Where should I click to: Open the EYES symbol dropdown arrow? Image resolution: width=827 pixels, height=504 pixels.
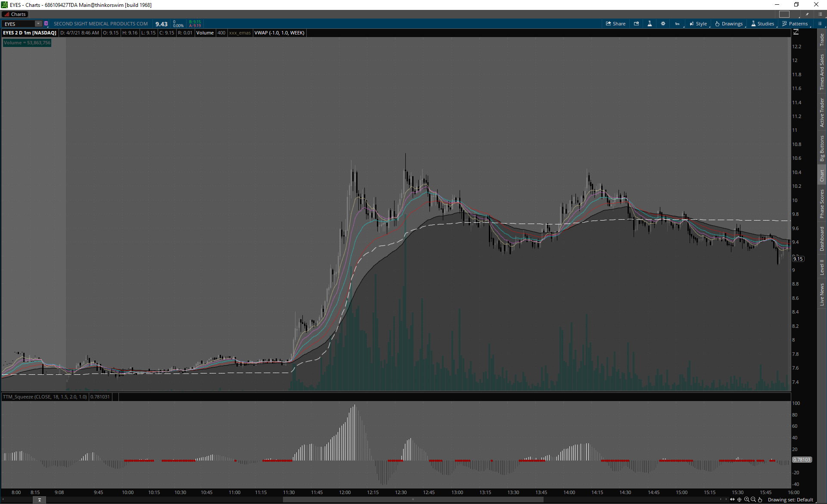pos(38,24)
